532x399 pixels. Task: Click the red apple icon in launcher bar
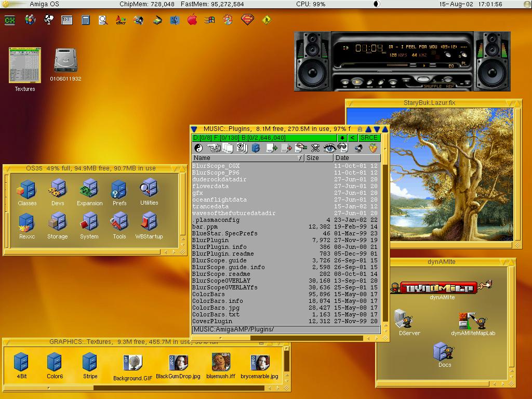[192, 20]
